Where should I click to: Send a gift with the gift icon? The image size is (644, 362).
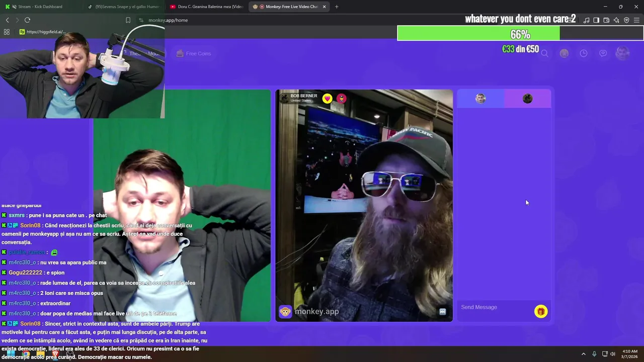click(541, 312)
